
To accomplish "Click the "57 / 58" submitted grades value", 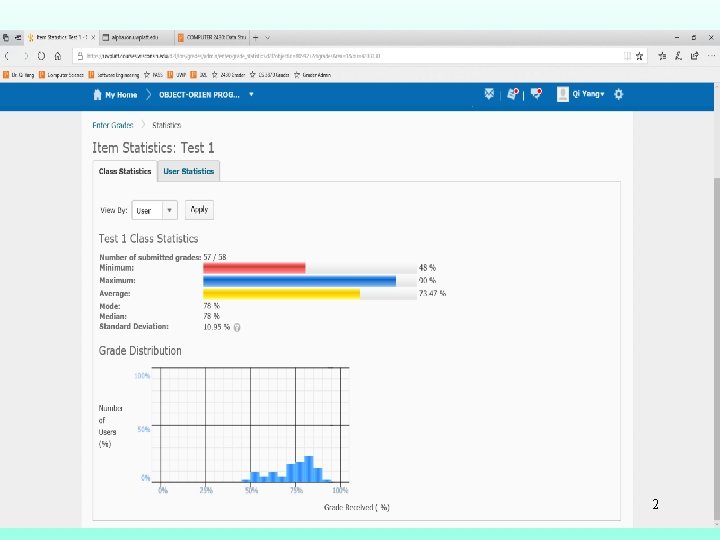I will click(215, 257).
